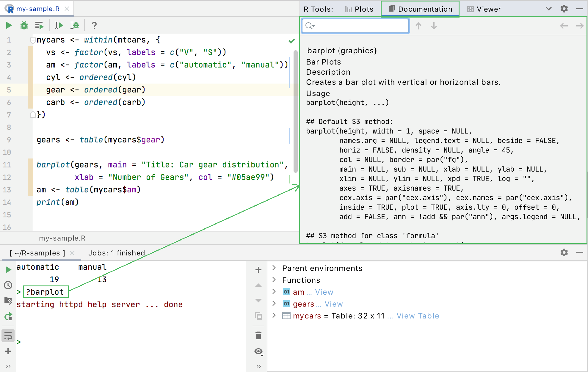Toggle the eye icon variables view options
588x372 pixels.
pyautogui.click(x=258, y=351)
